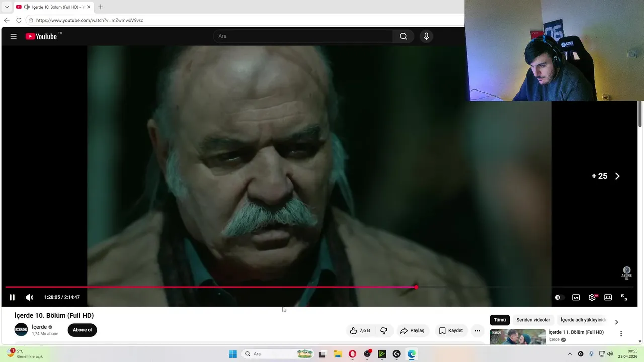The height and width of the screenshot is (362, 644).
Task: Select the 'İçerde adlı yükleyiciden' chip
Action: pos(584,320)
